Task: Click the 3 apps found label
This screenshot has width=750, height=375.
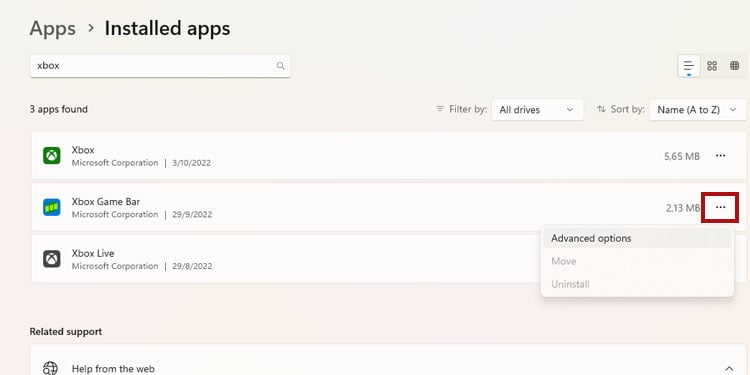Action: 58,109
